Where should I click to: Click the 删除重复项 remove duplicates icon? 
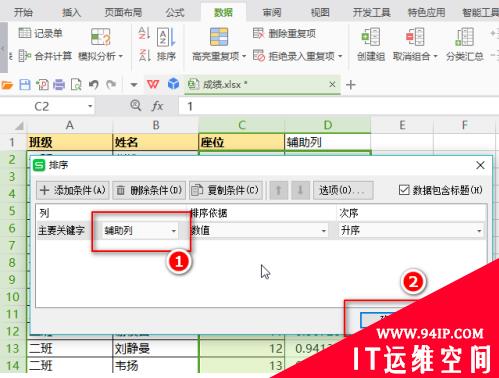[258, 33]
